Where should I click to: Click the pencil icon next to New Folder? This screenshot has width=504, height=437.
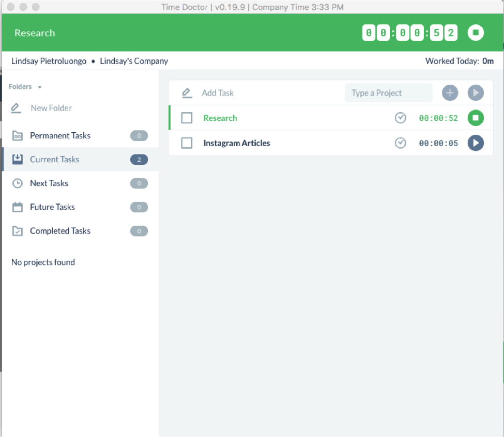16,108
